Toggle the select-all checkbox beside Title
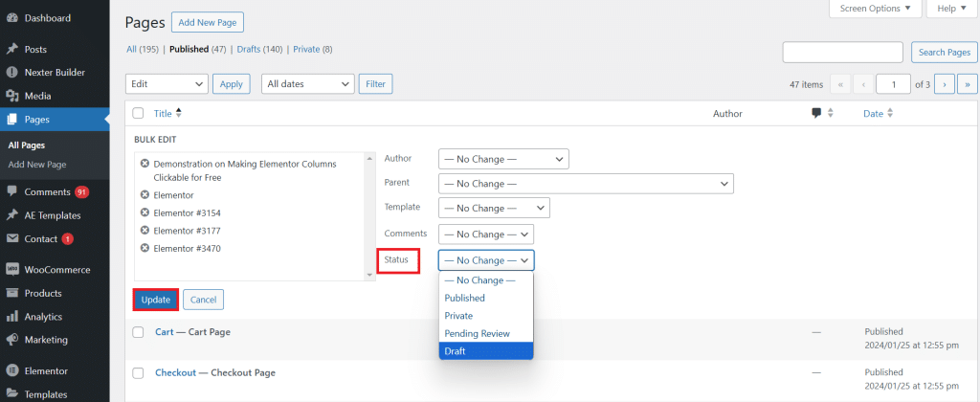Viewport: 980px width, 402px height. click(x=138, y=113)
